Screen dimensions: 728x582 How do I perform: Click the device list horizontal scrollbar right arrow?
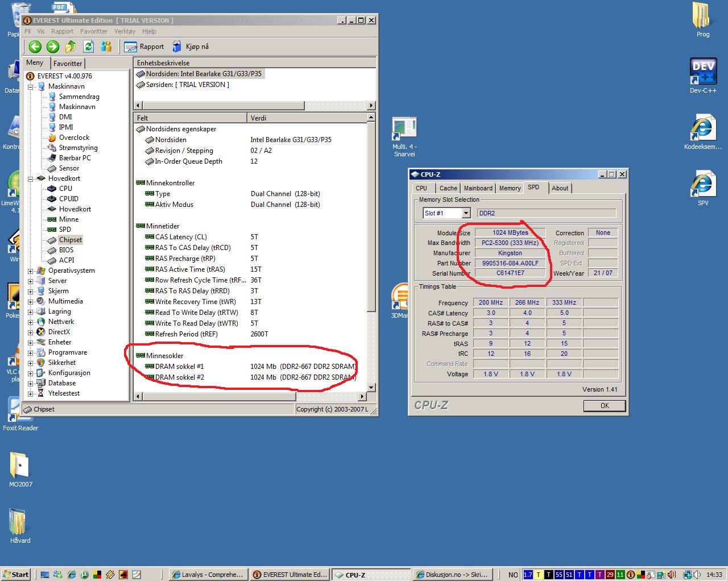click(x=371, y=105)
